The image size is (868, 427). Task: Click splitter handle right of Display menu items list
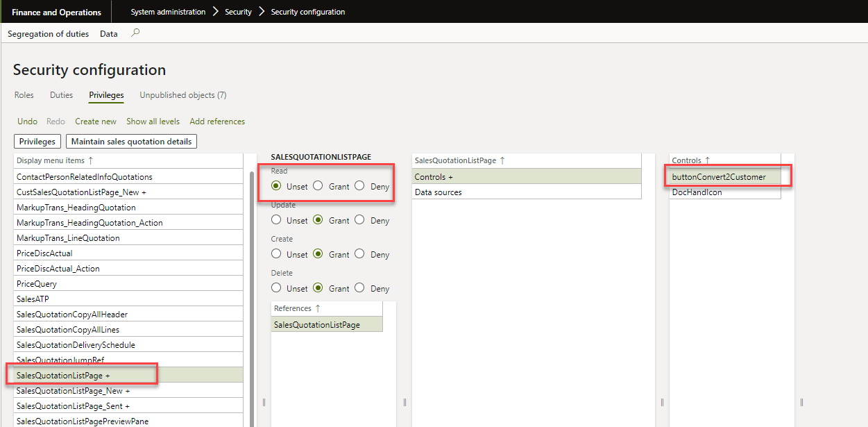click(263, 402)
